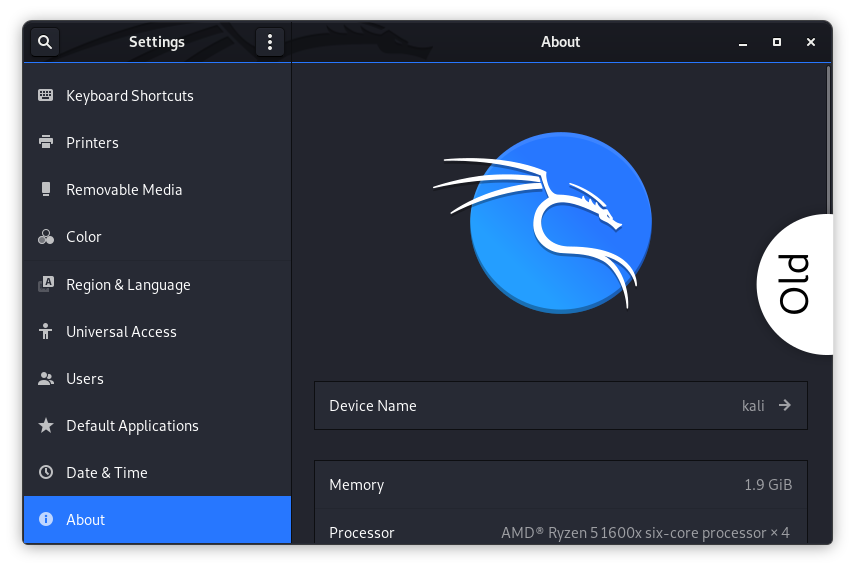The width and height of the screenshot is (855, 569).
Task: Open the Device Name row
Action: [x=561, y=405]
